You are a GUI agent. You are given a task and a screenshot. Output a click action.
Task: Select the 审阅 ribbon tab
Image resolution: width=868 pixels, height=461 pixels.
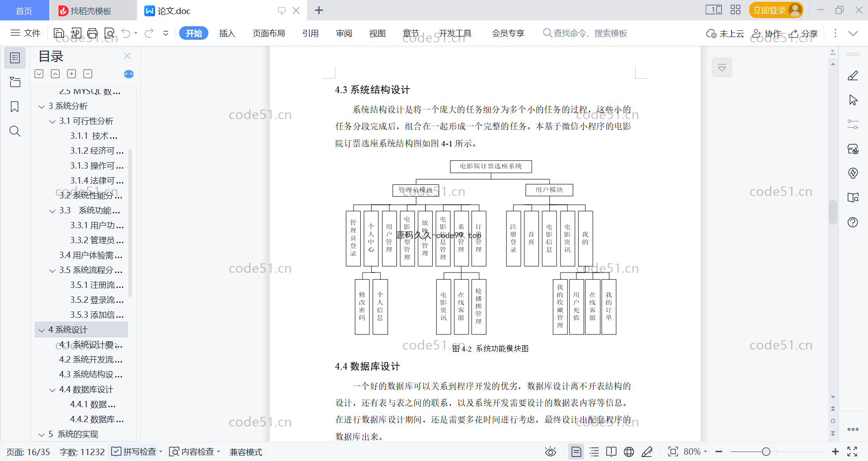(x=344, y=33)
